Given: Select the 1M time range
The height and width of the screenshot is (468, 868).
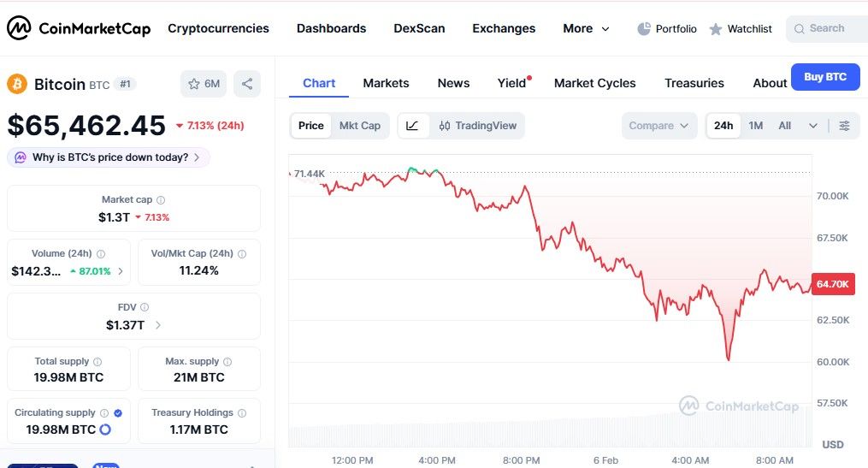Looking at the screenshot, I should pyautogui.click(x=756, y=126).
